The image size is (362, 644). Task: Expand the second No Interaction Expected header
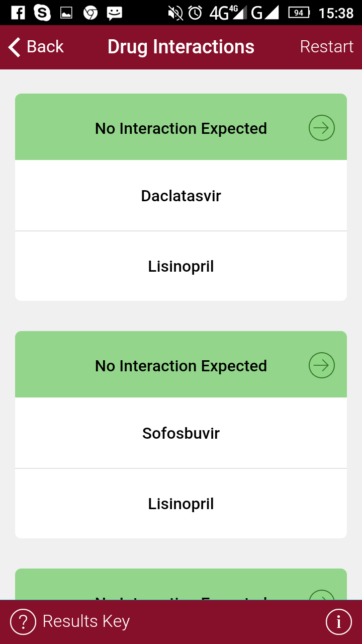tap(181, 366)
